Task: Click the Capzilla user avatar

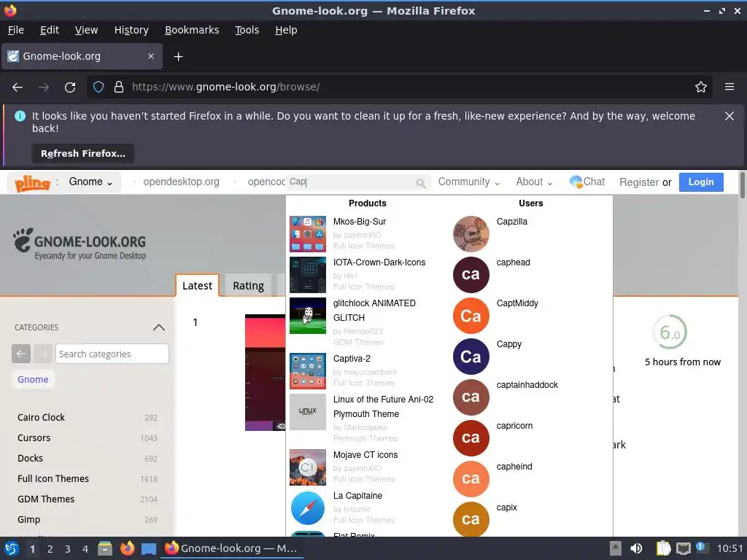Action: click(471, 234)
